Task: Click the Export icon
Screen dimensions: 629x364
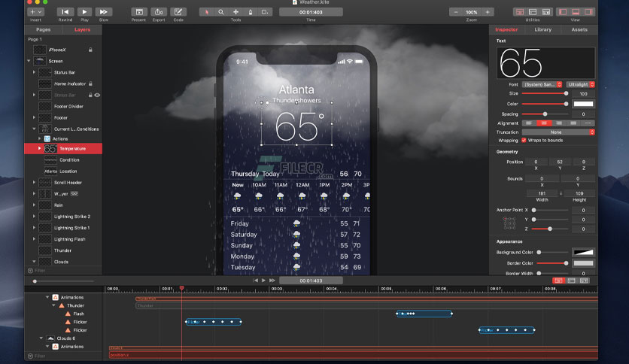Action: (x=159, y=12)
